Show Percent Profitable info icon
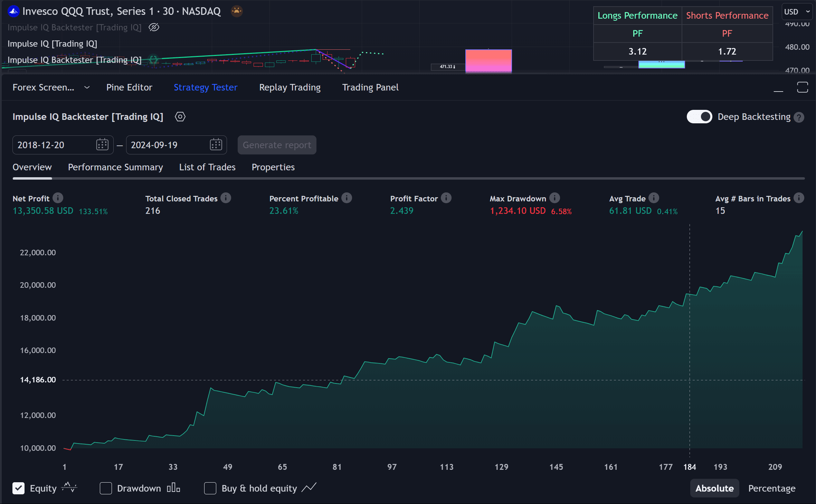 point(347,198)
